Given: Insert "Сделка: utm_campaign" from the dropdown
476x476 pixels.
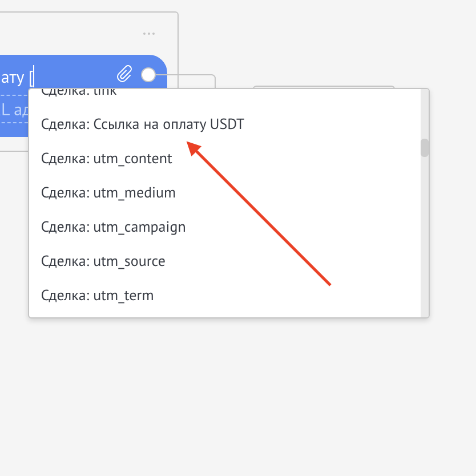Looking at the screenshot, I should pos(114,227).
